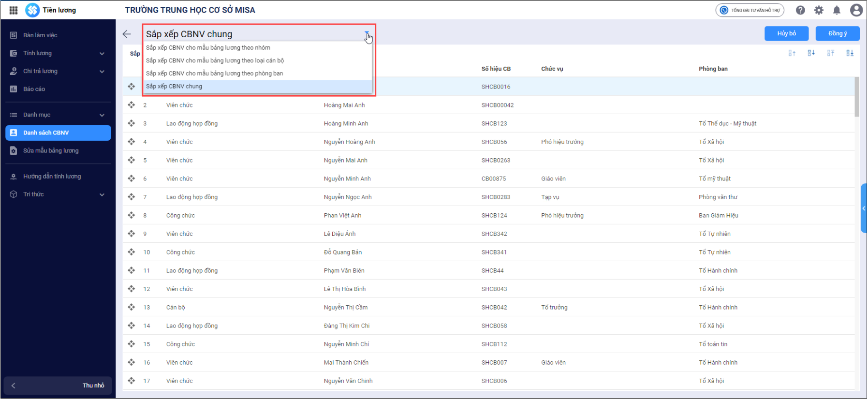Select sort by 'theo loại cán bộ' option
The image size is (868, 400).
[215, 60]
